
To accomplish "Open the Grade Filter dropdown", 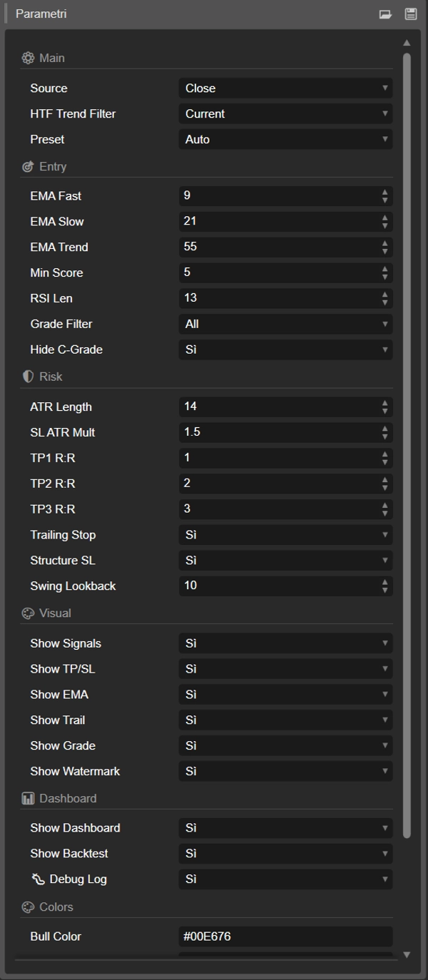I will coord(284,324).
